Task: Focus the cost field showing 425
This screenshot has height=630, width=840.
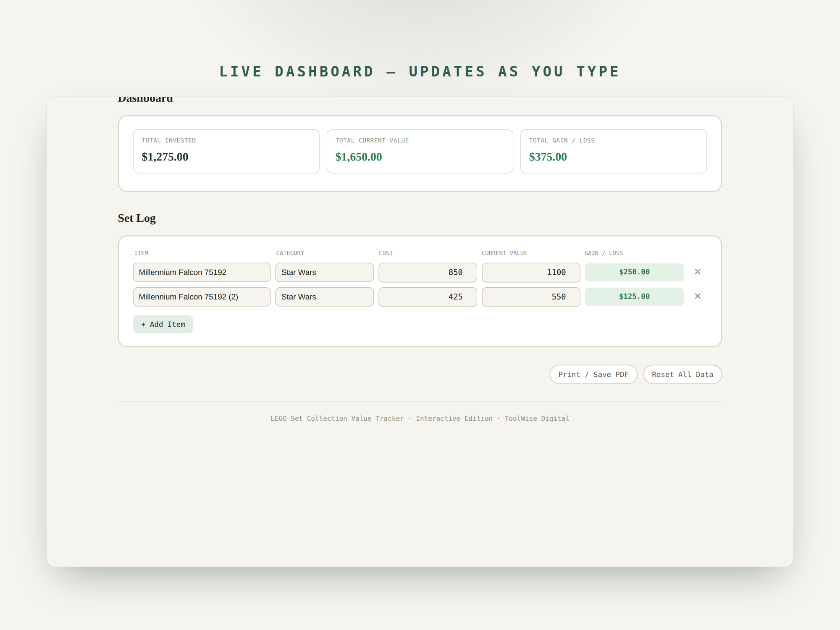Action: [428, 297]
